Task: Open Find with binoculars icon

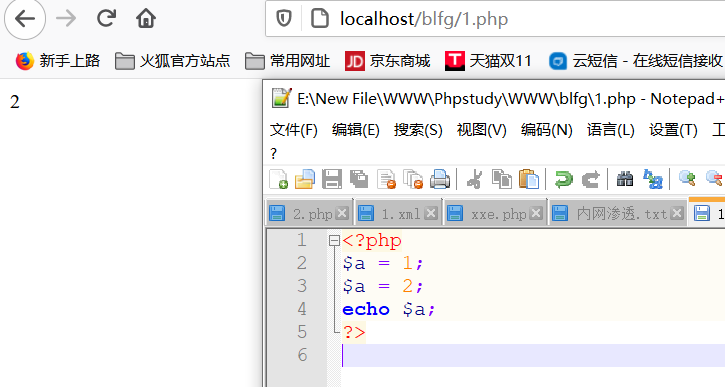Action: click(625, 179)
